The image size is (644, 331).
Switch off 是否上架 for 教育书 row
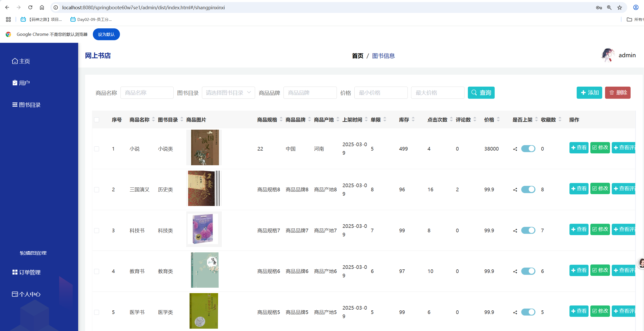click(x=528, y=271)
